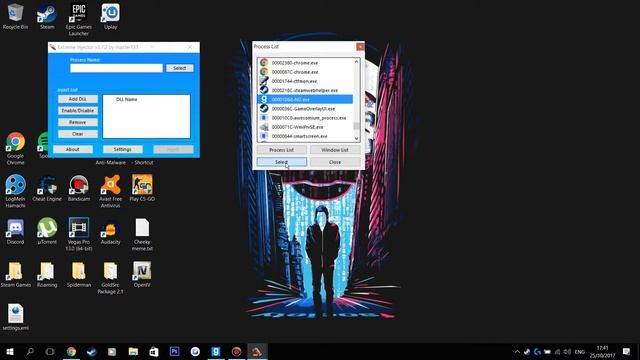Open the Action Center notifications icon
Image resolution: width=640 pixels, height=360 pixels.
click(x=626, y=351)
